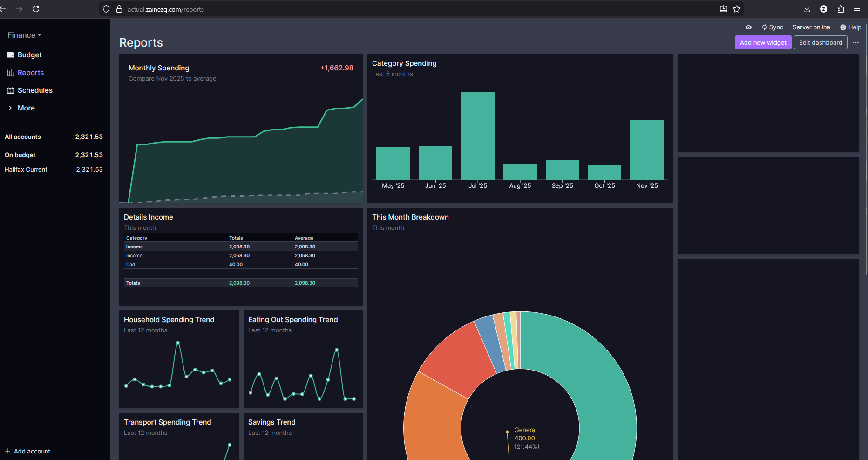Toggle privacy mode eye icon

[x=748, y=27]
